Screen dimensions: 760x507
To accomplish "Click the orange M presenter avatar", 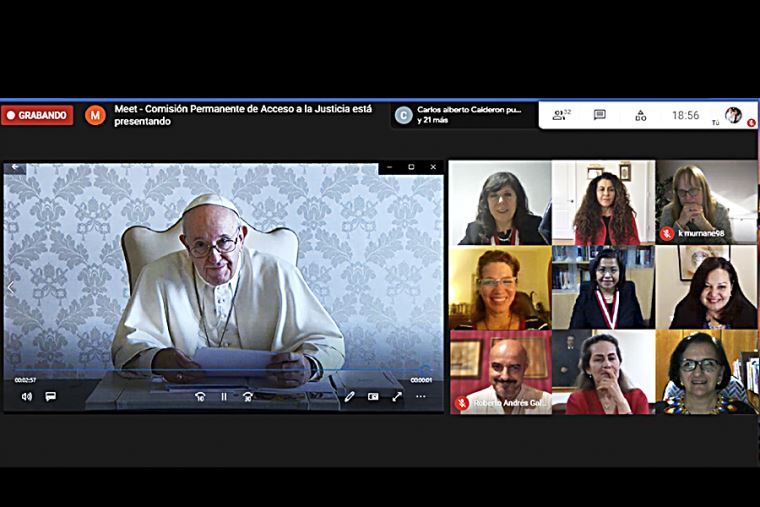I will click(95, 115).
